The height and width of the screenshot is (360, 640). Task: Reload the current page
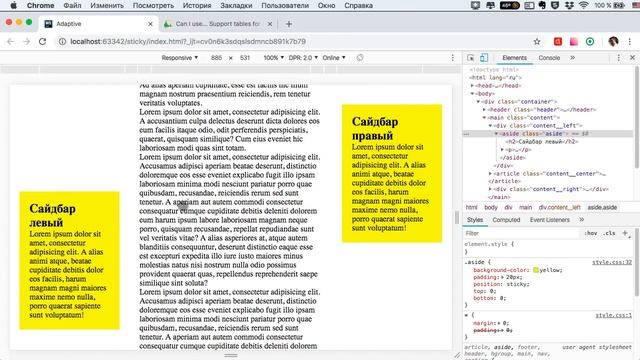coord(42,42)
